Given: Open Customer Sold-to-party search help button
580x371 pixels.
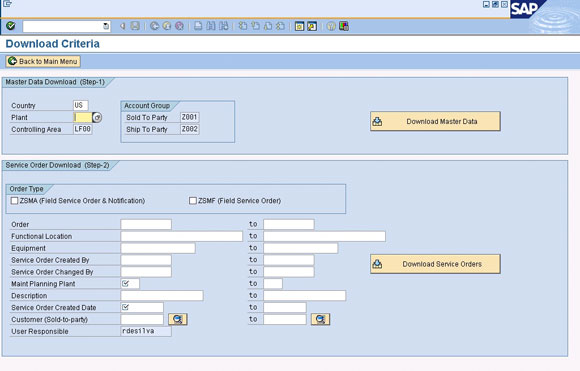Looking at the screenshot, I should 178,319.
